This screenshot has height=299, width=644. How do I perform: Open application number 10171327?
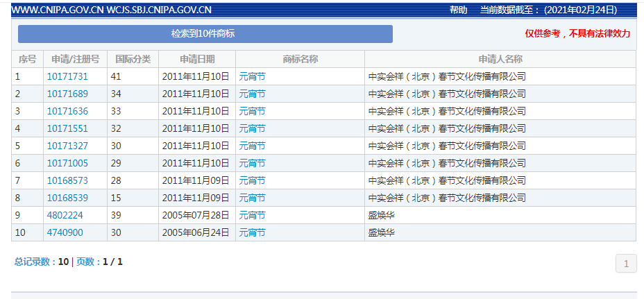coord(67,146)
